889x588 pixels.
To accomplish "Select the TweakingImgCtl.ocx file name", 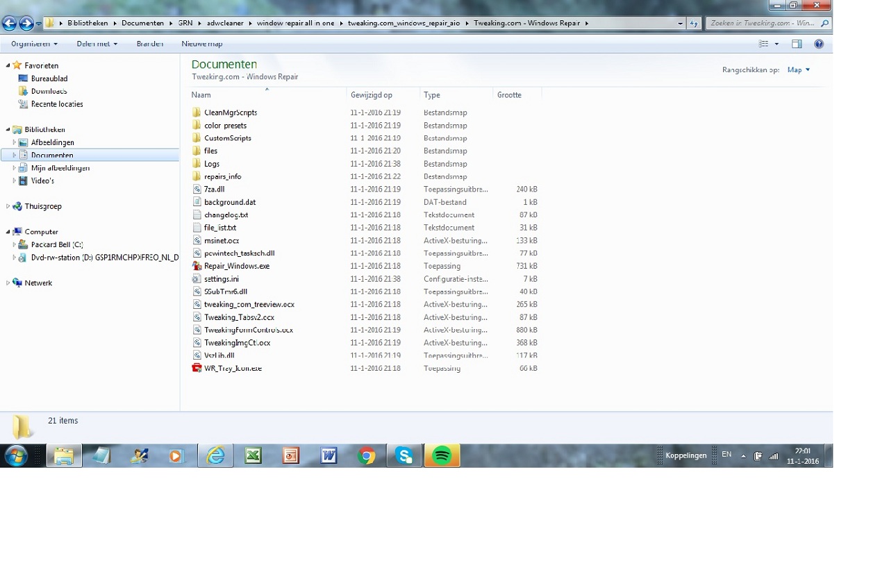I will click(238, 343).
